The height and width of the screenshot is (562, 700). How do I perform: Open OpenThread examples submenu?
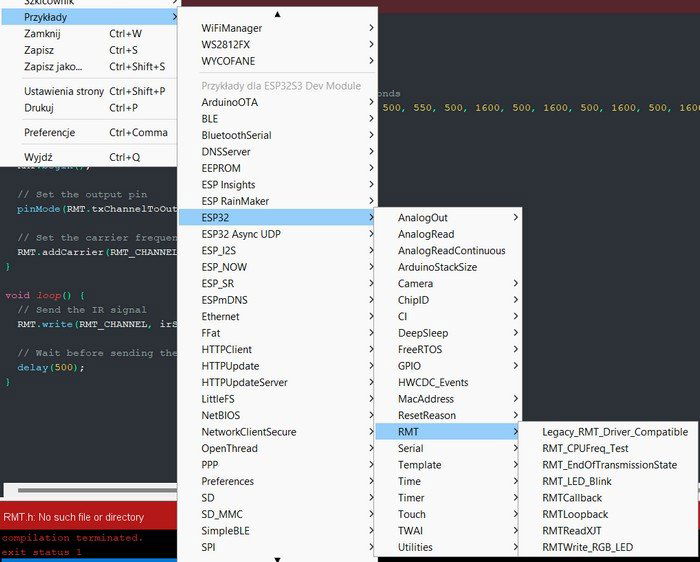(x=277, y=449)
